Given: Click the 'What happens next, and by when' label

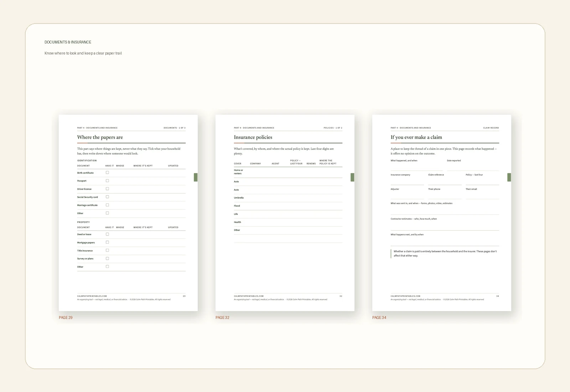Looking at the screenshot, I should [x=407, y=234].
